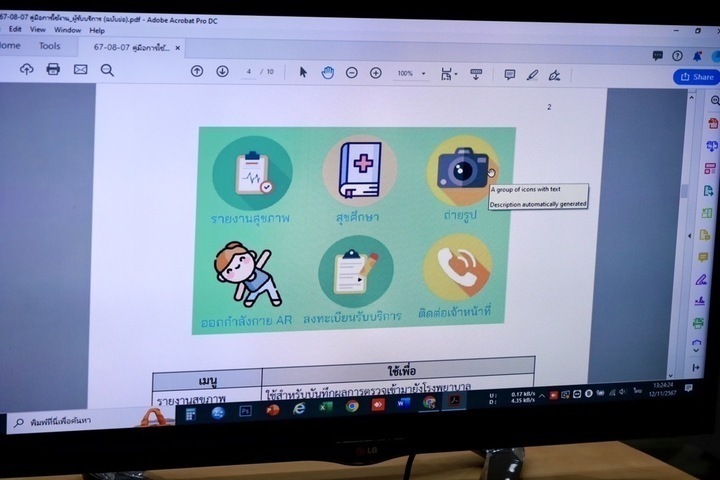Go to the previous page arrow
The image size is (720, 480).
pyautogui.click(x=197, y=71)
